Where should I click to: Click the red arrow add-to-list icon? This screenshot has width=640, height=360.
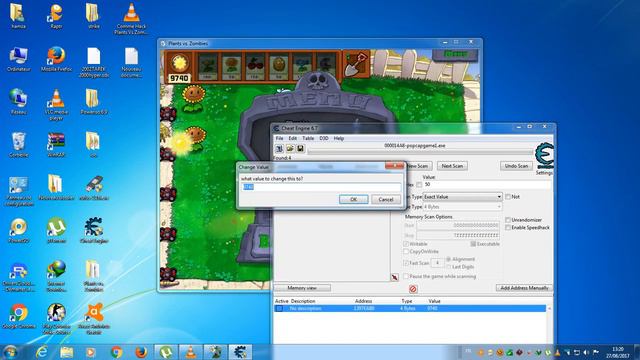pos(394,278)
